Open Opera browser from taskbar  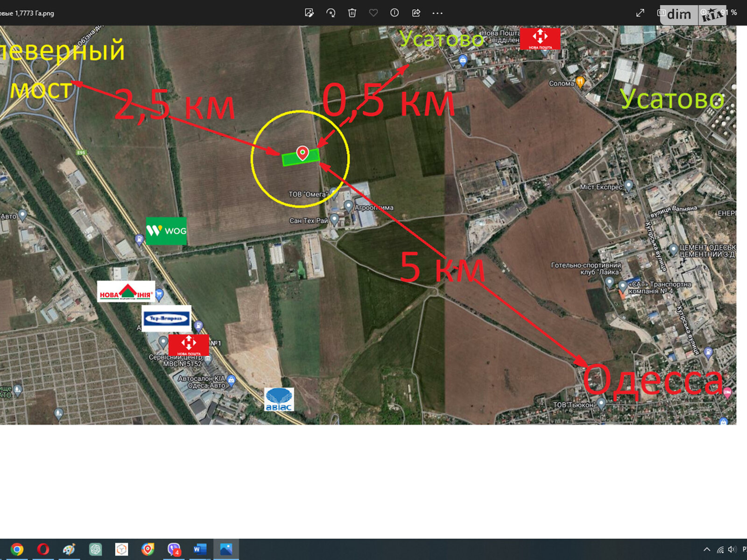43,549
